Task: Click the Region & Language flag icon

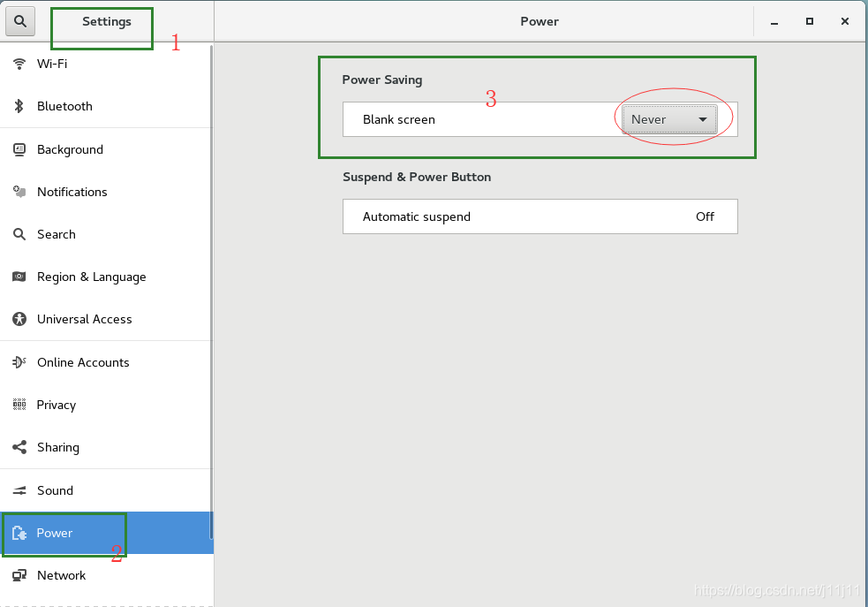Action: [19, 277]
